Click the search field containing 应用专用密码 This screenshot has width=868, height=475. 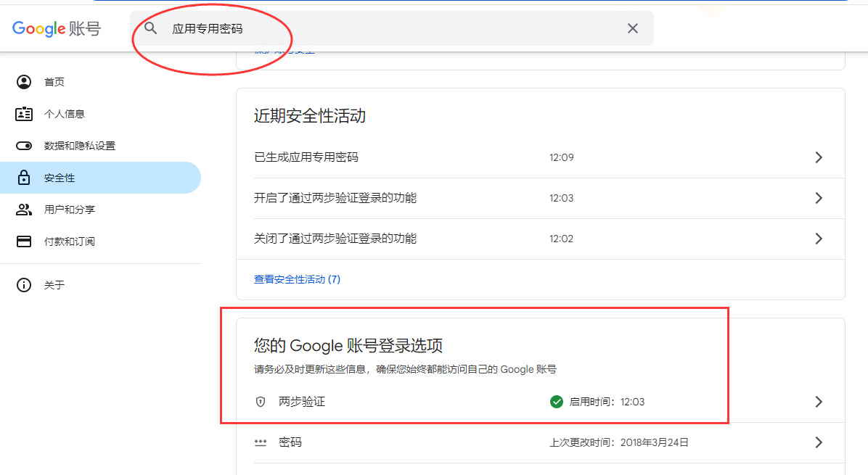click(x=392, y=28)
